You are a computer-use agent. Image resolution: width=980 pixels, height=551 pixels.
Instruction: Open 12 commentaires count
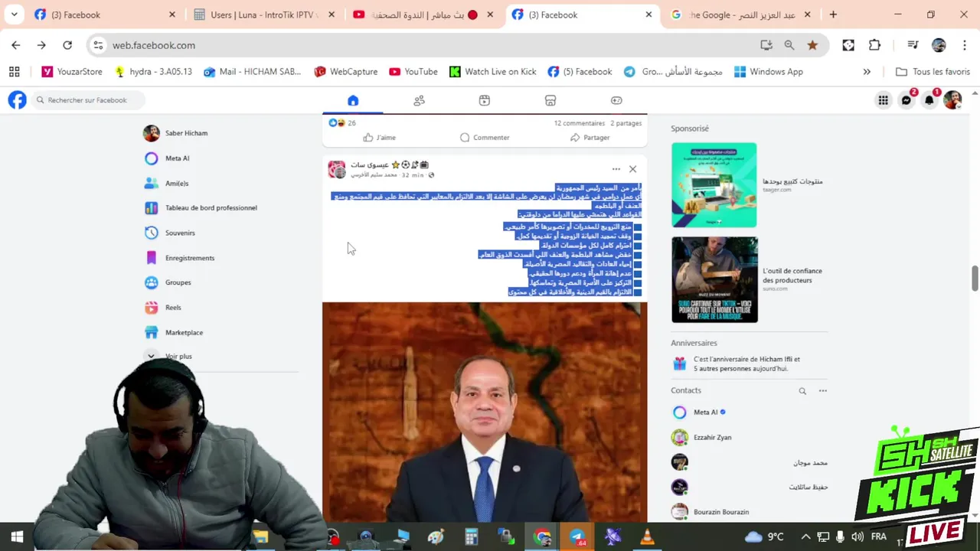(x=580, y=123)
